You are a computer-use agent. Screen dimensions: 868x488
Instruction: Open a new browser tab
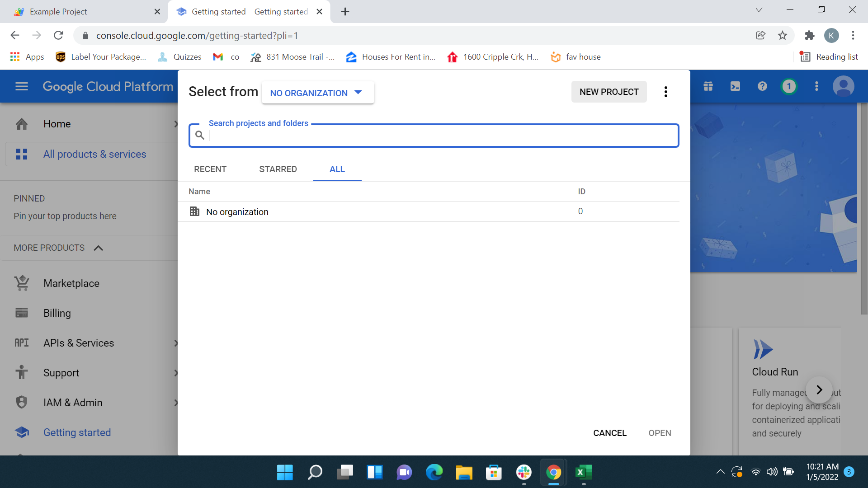coord(345,12)
